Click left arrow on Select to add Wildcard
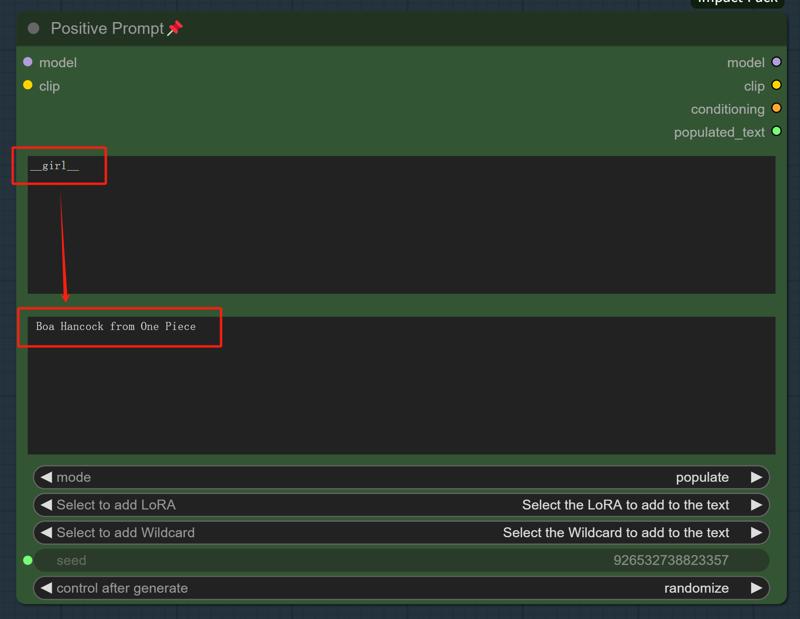Viewport: 800px width, 619px height. (46, 532)
